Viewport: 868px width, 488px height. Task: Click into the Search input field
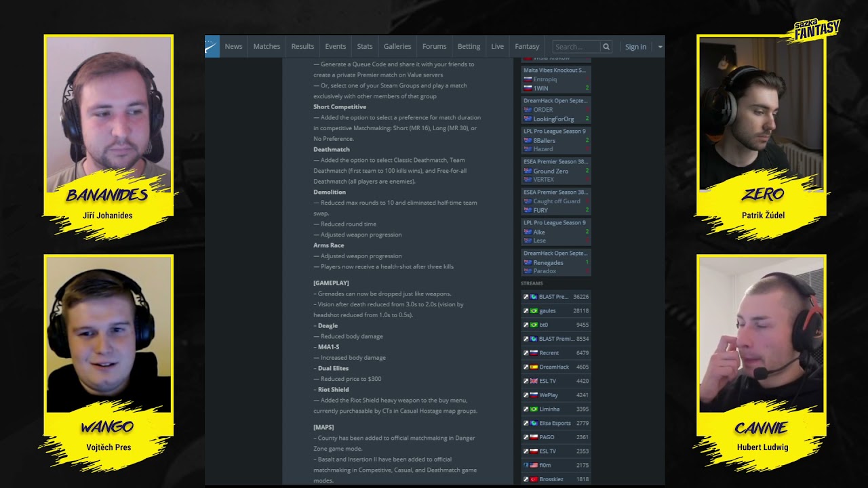[x=576, y=47]
